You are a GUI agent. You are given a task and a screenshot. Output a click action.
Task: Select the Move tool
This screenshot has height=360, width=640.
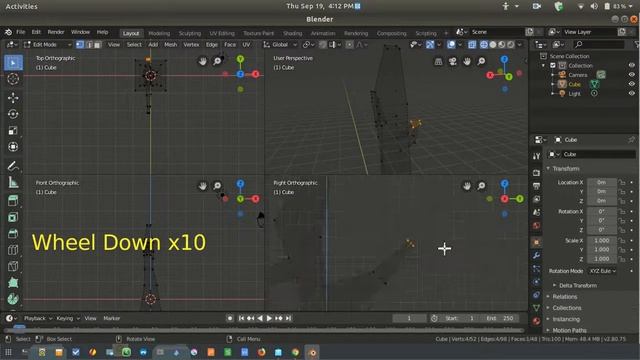point(13,98)
